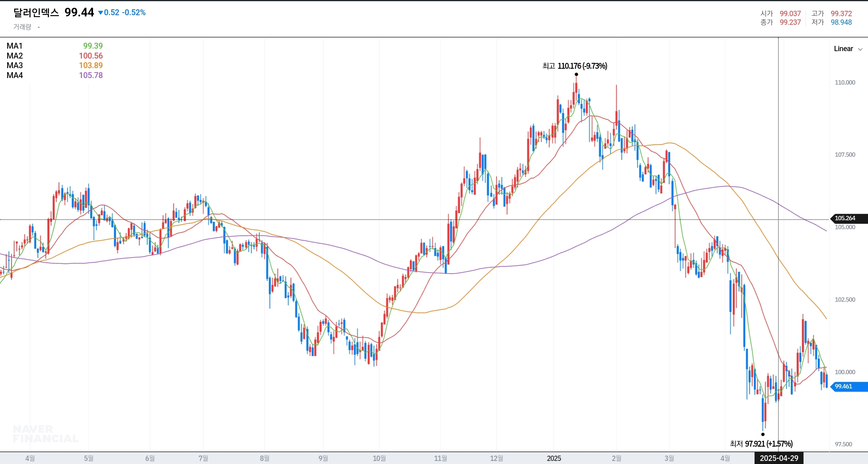This screenshot has height=464, width=868.
Task: Click the 최저 97.921 low point marker
Action: point(763,434)
